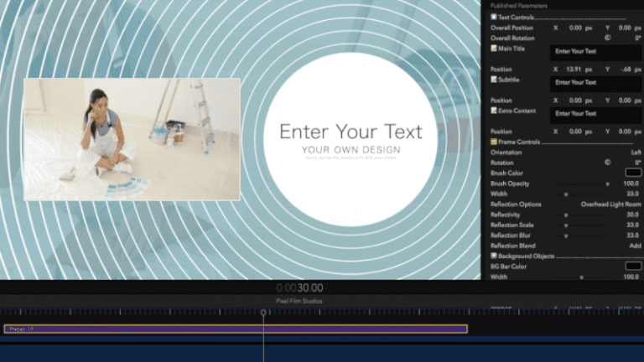This screenshot has width=644, height=362.
Task: Click the Main Title pencil icon
Action: pos(494,48)
